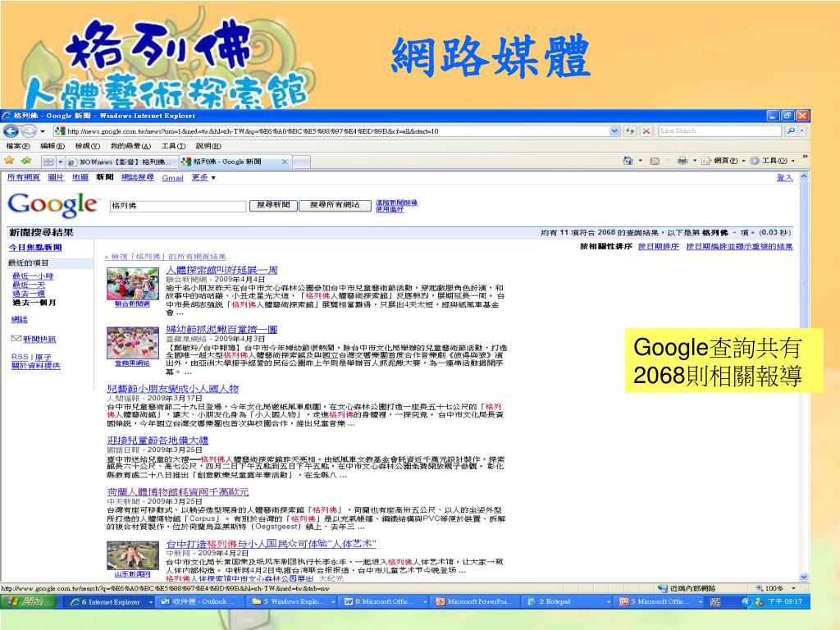840x630 pixels.
Task: Click the Live Search magnifier button
Action: (790, 130)
